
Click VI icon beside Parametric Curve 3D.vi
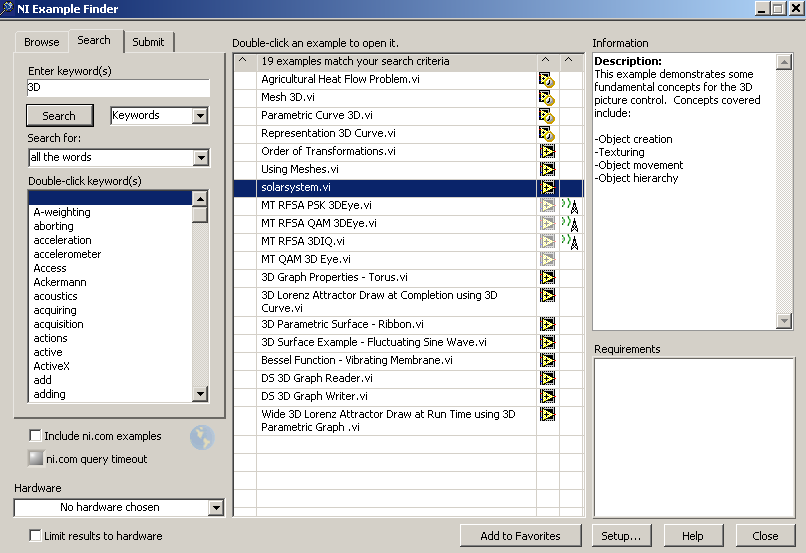(546, 116)
